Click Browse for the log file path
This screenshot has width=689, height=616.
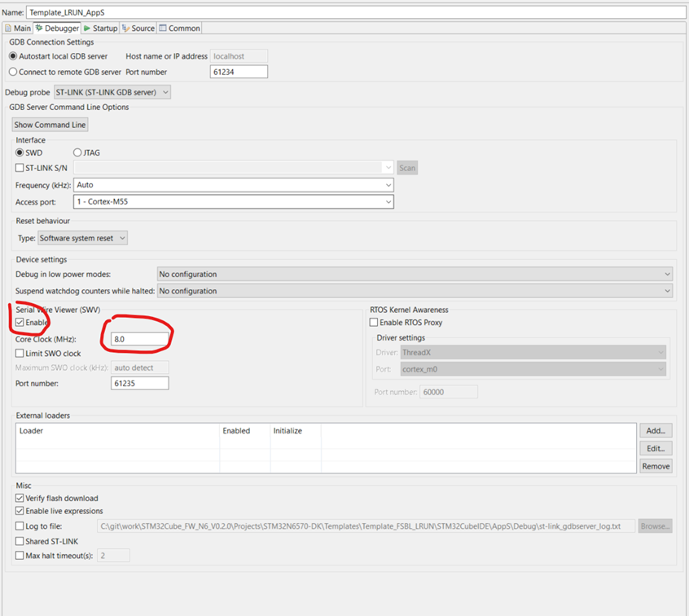coord(656,526)
